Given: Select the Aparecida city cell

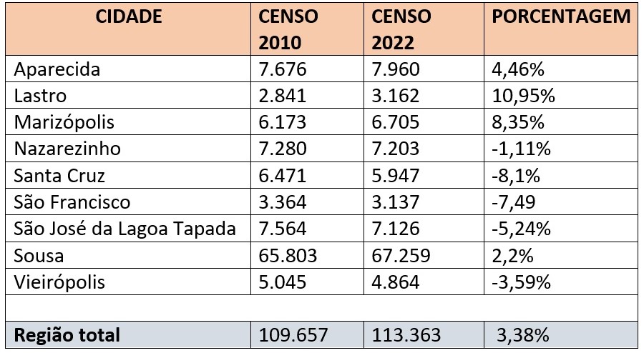Looking at the screenshot, I should [58, 70].
